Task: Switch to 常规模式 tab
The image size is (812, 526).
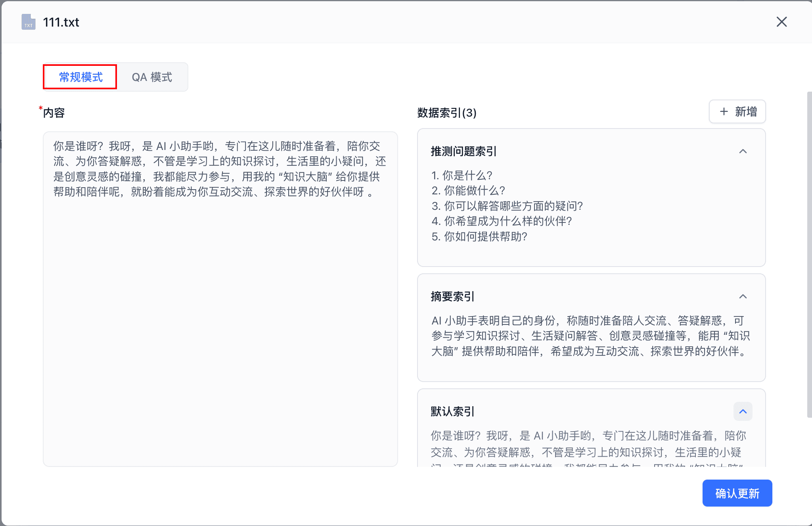Action: (80, 77)
